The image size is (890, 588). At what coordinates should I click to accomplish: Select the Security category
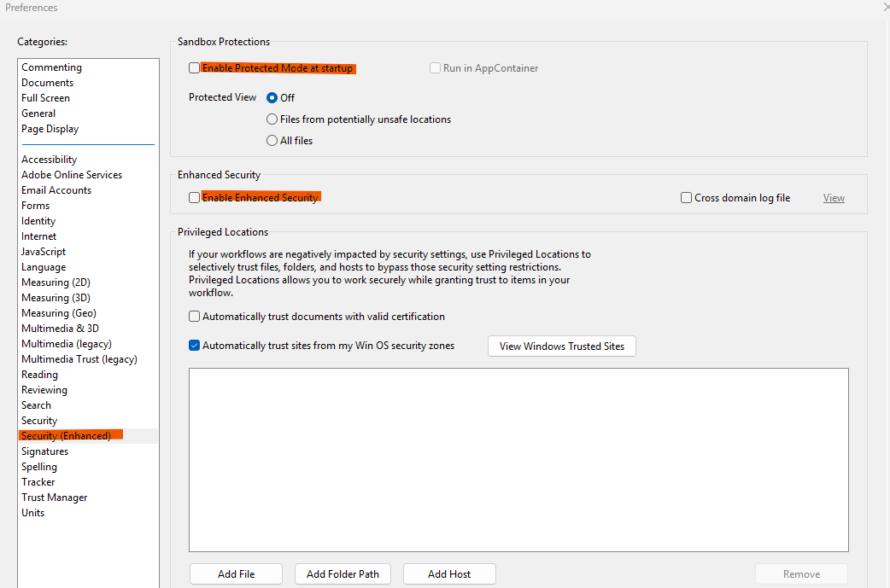point(39,421)
